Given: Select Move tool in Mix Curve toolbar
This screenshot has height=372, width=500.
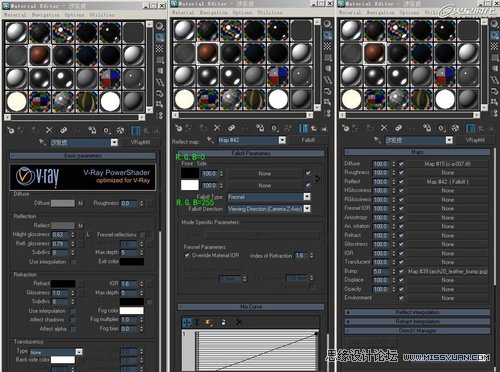Looking at the screenshot, I should [x=187, y=322].
